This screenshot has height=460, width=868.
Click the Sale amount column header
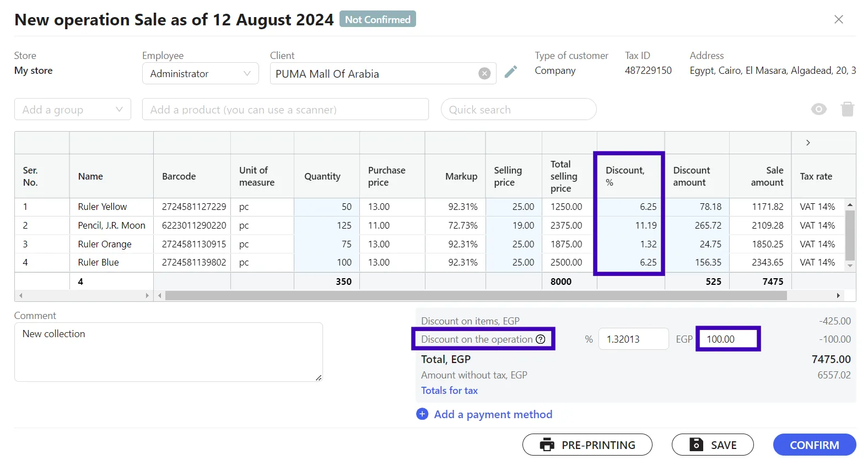(x=760, y=176)
